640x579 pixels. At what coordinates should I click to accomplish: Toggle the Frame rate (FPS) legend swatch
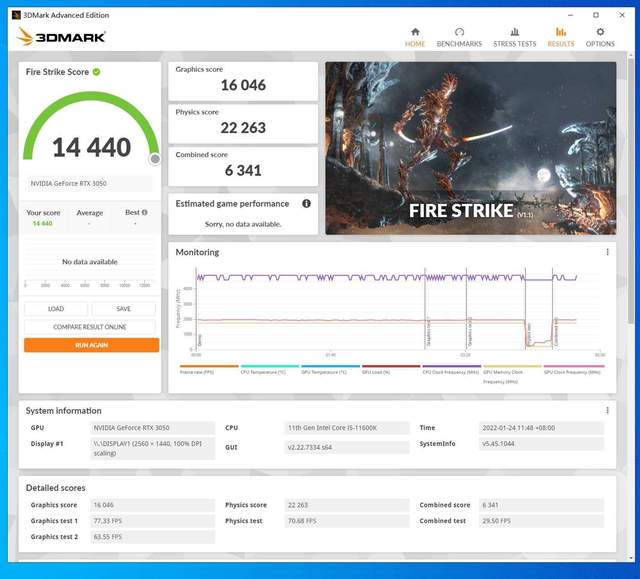[x=209, y=366]
